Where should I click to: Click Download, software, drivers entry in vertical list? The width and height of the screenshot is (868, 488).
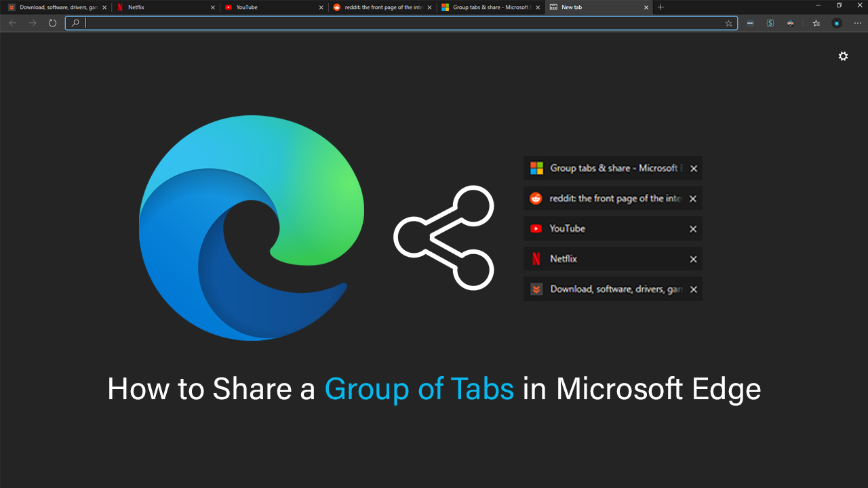pos(613,289)
